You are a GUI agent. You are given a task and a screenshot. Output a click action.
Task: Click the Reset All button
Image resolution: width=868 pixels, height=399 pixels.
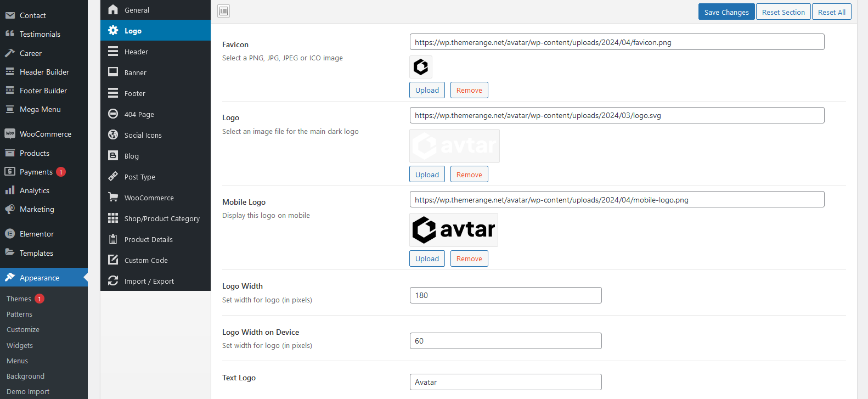point(831,12)
